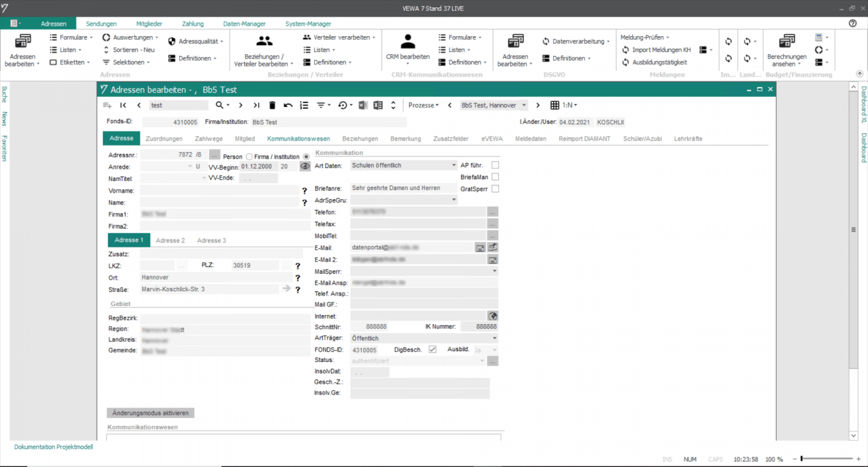
Task: Expand the Meldung-Prüfen dropdown
Action: pos(645,37)
